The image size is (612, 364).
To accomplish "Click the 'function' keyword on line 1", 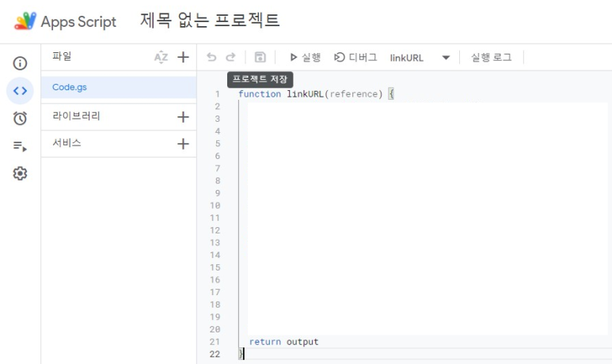I will [x=260, y=94].
